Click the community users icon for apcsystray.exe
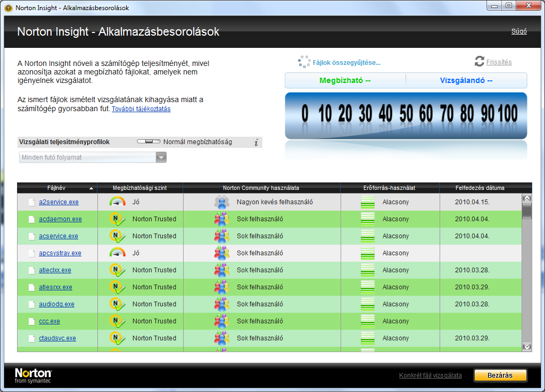The width and height of the screenshot is (545, 392). [x=222, y=253]
